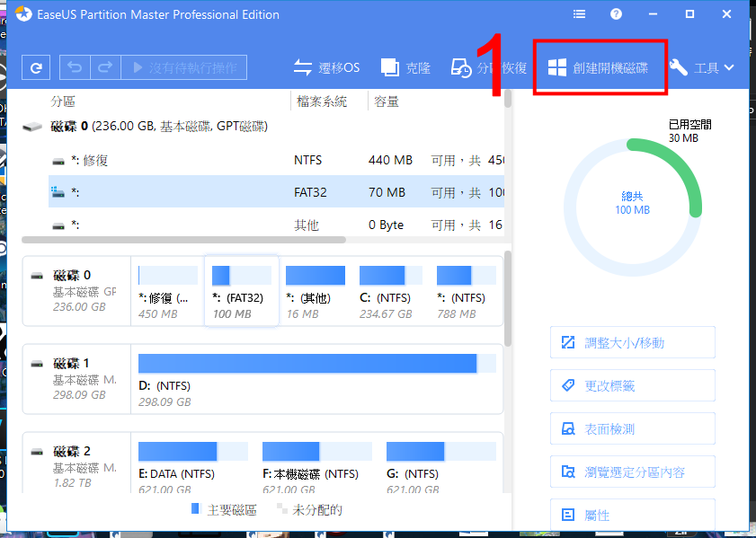Image resolution: width=756 pixels, height=538 pixels.
Task: Click the undo arrow in toolbar
Action: (75, 67)
